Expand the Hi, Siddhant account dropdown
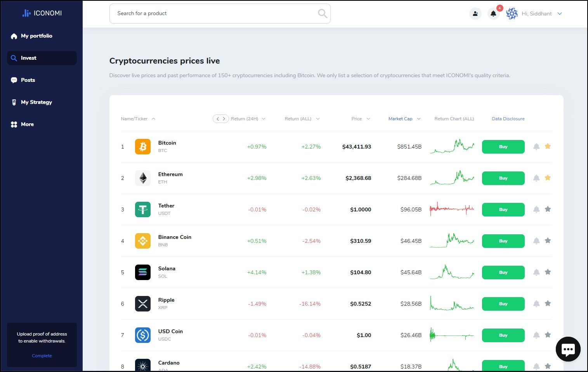This screenshot has height=372, width=588. 559,14
